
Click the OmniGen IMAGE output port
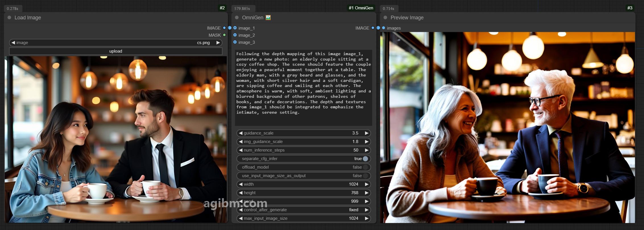(373, 28)
